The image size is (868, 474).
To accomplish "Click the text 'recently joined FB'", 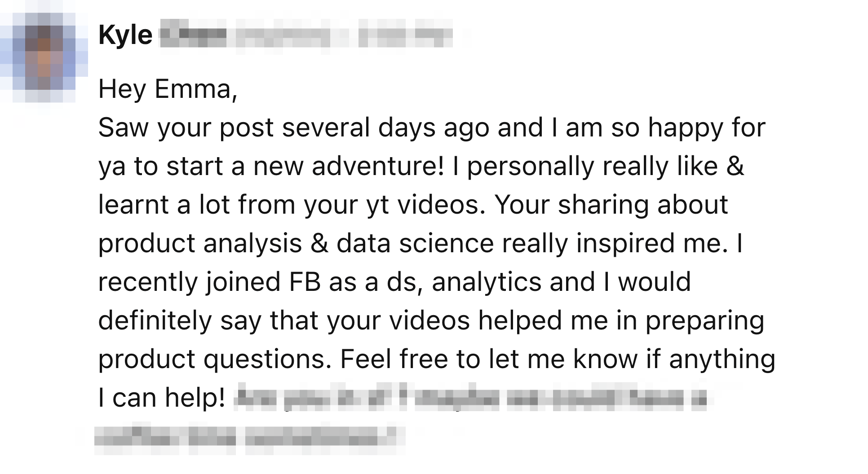I will (209, 282).
